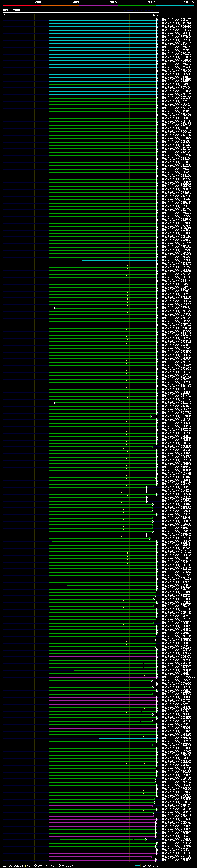
Task: Click the query end position 494
Action: (155, 15)
